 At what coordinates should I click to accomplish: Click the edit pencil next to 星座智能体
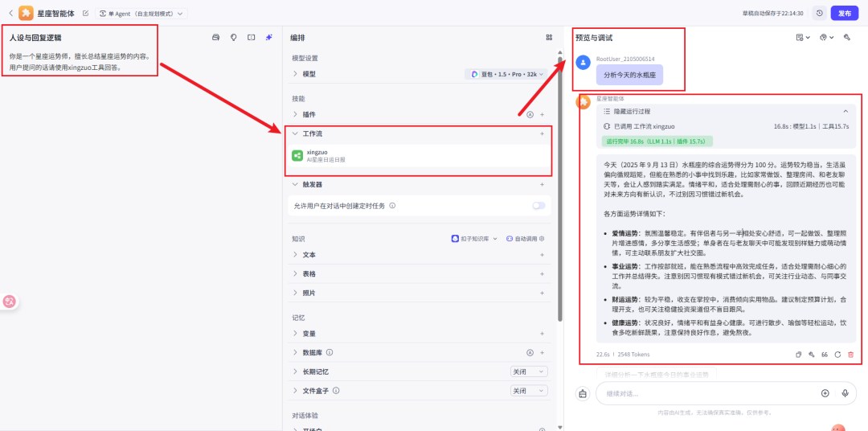pos(85,14)
